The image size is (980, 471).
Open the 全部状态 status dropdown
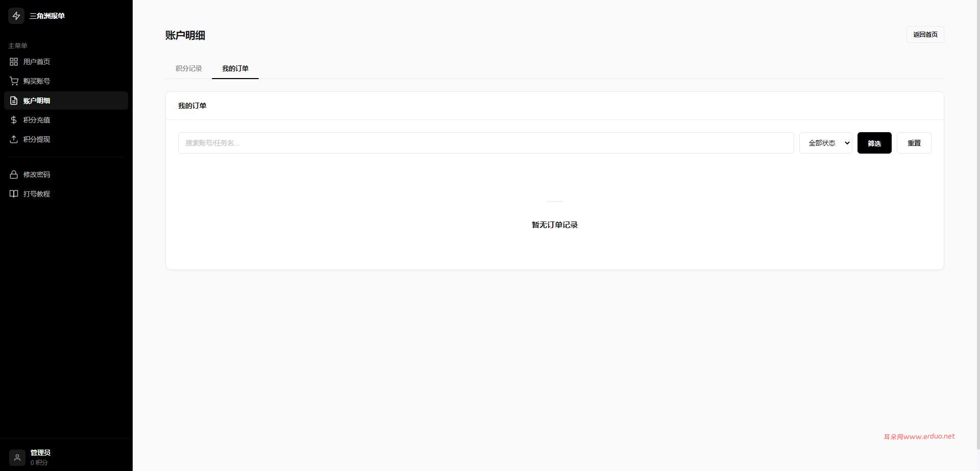point(826,143)
